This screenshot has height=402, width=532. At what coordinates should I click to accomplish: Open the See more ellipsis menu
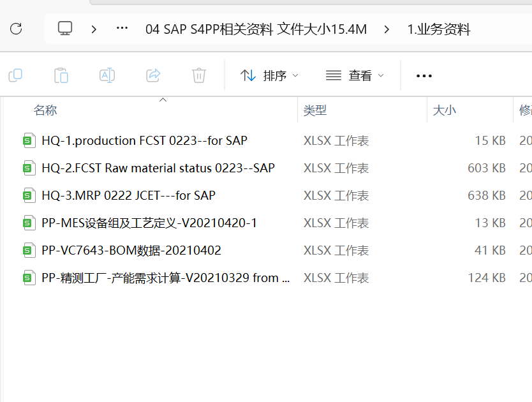click(x=424, y=76)
